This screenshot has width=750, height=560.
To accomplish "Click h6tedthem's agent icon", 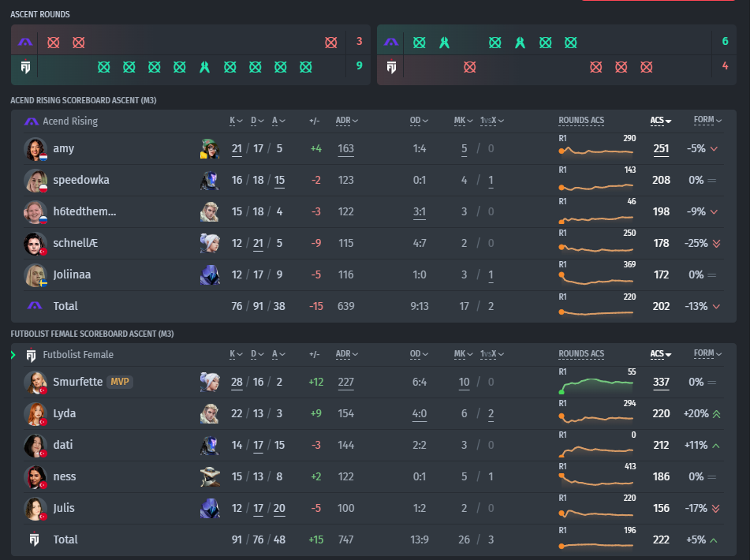I will [210, 212].
